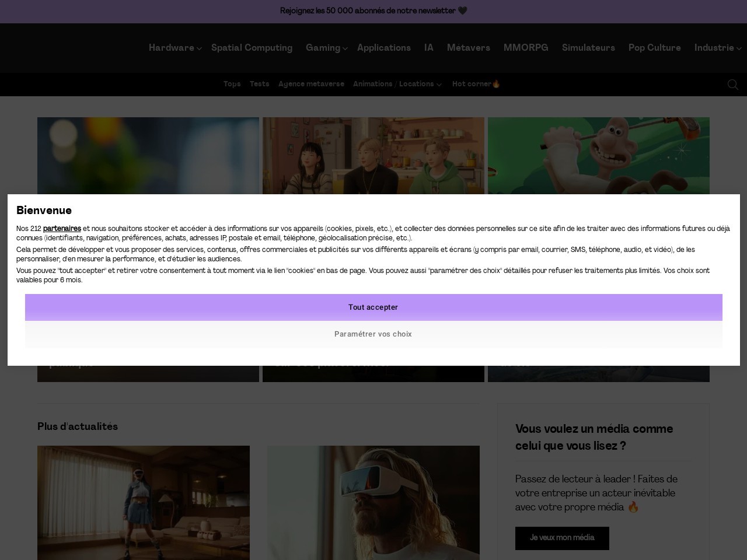Viewport: 747px width, 560px height.
Task: Click the Plus d'actualités heading
Action: coord(78,426)
